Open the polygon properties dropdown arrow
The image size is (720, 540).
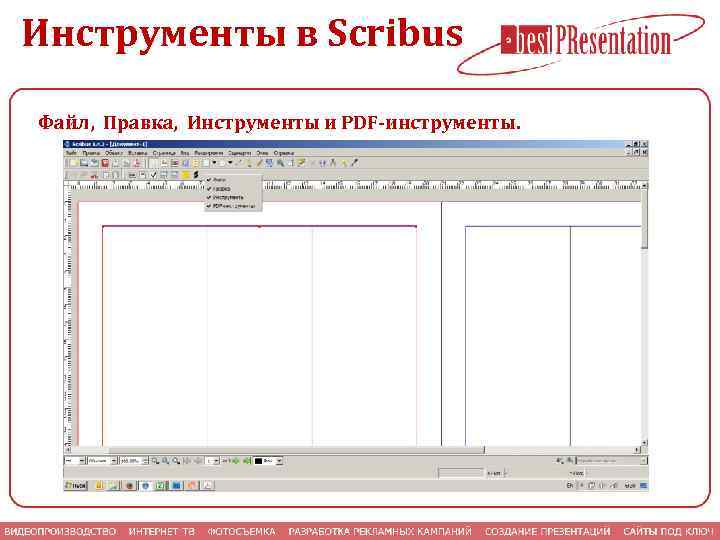coord(230,163)
